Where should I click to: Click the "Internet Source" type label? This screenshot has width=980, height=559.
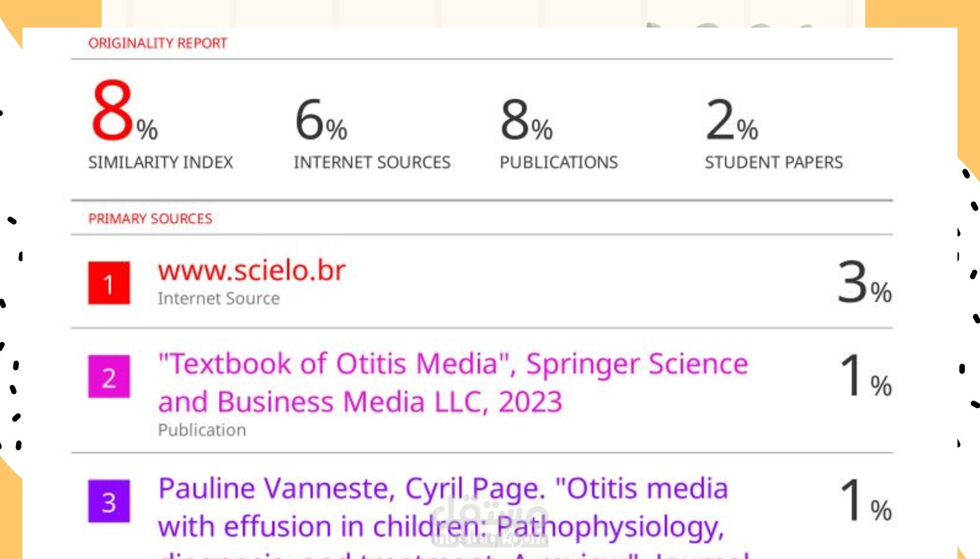(218, 299)
